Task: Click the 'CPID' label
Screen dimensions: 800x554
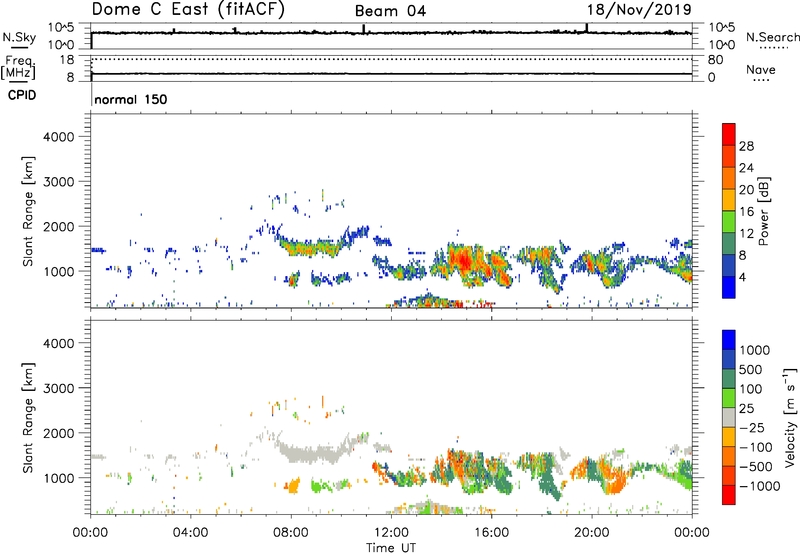Action: pos(21,95)
